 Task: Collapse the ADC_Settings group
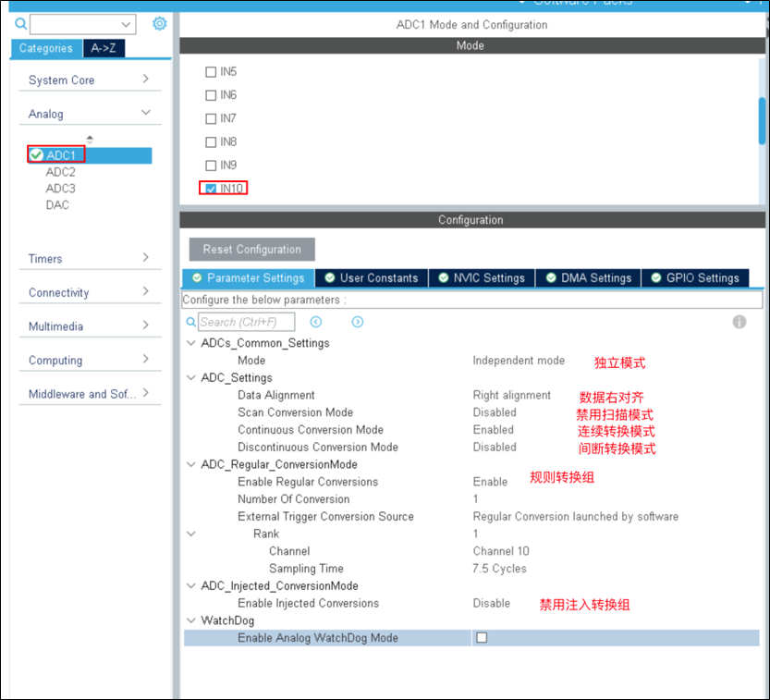click(x=191, y=377)
